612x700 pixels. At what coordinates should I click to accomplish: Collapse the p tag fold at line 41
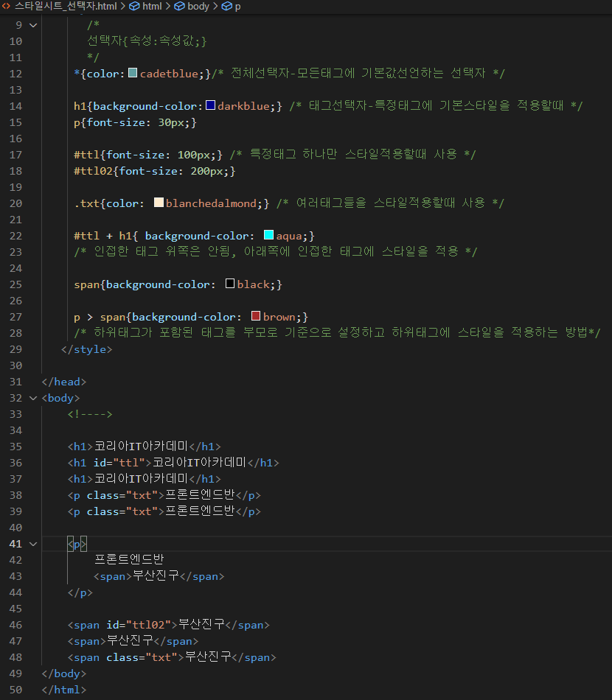pos(33,544)
